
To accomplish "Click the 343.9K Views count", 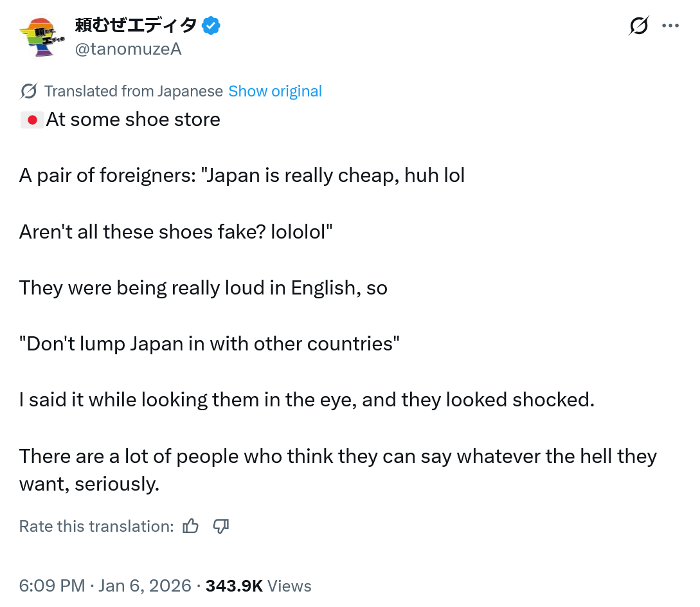I will click(258, 586).
